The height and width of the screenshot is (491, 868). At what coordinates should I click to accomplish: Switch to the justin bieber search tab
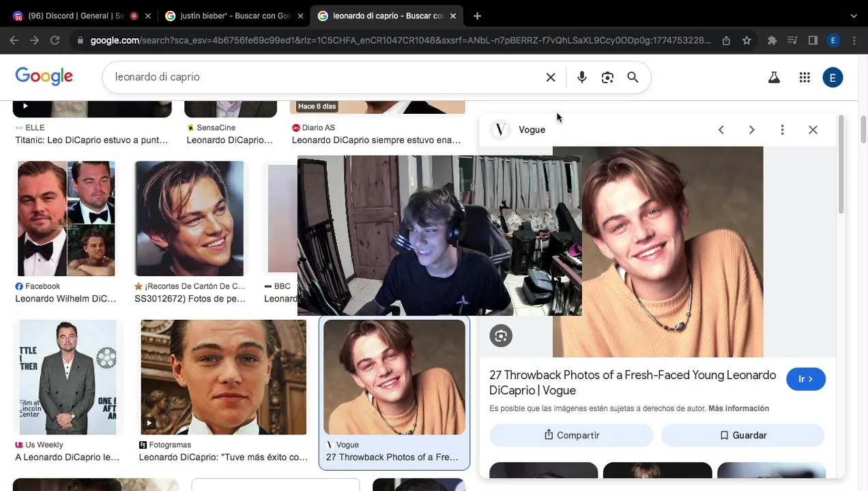[234, 16]
